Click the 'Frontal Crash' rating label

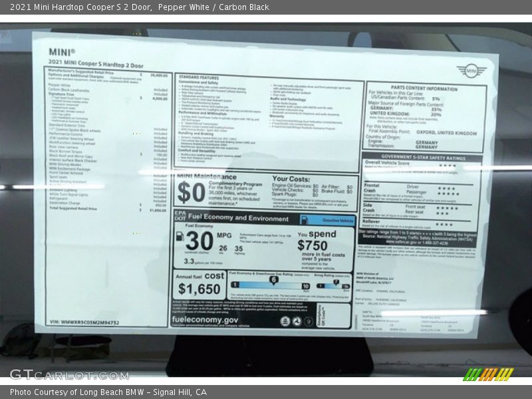coord(371,188)
